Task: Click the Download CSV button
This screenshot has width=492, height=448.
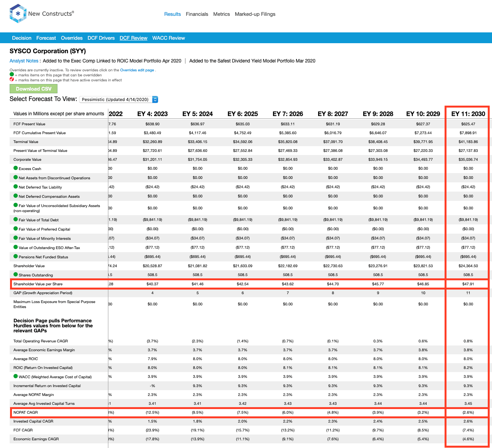Action: [x=34, y=89]
